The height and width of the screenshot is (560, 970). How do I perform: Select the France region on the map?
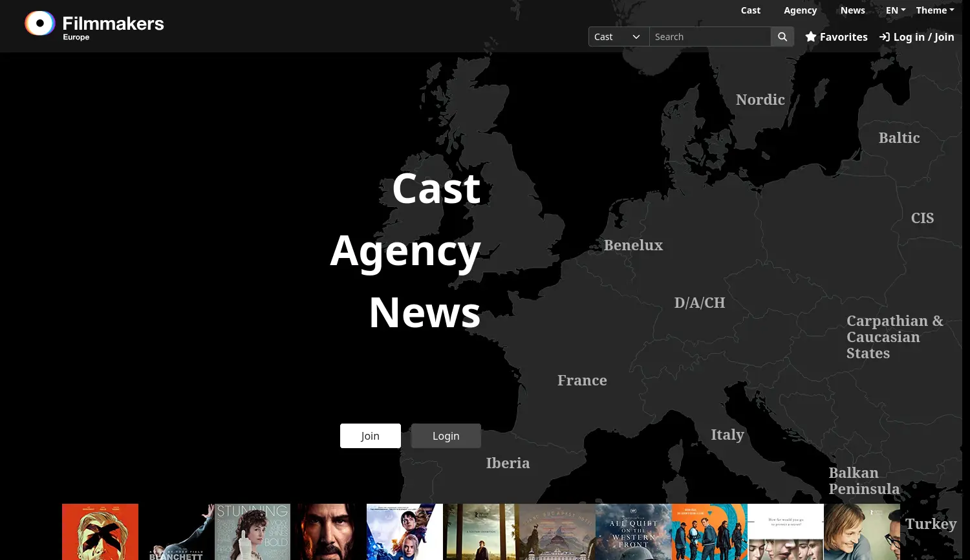pos(582,380)
